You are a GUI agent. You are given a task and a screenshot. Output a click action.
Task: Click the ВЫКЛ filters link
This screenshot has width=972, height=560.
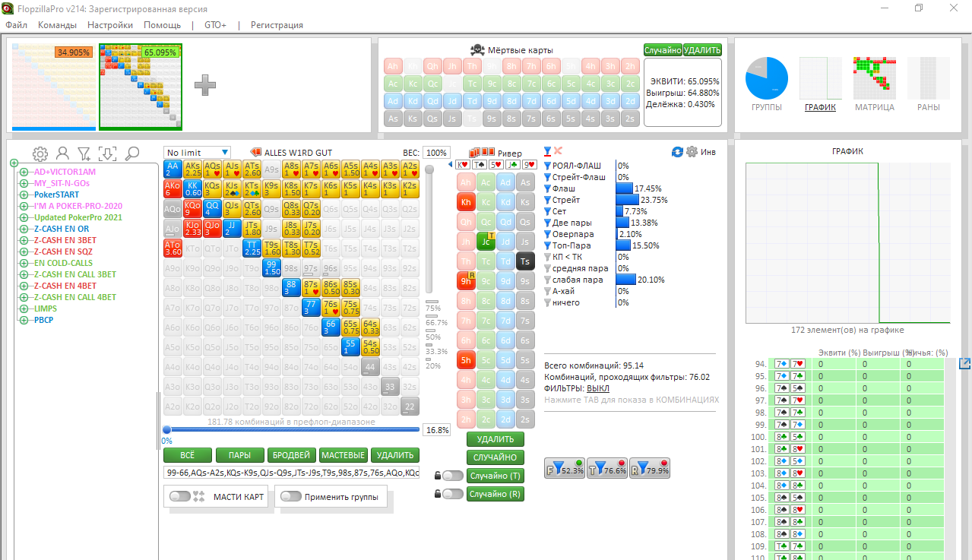pos(598,388)
